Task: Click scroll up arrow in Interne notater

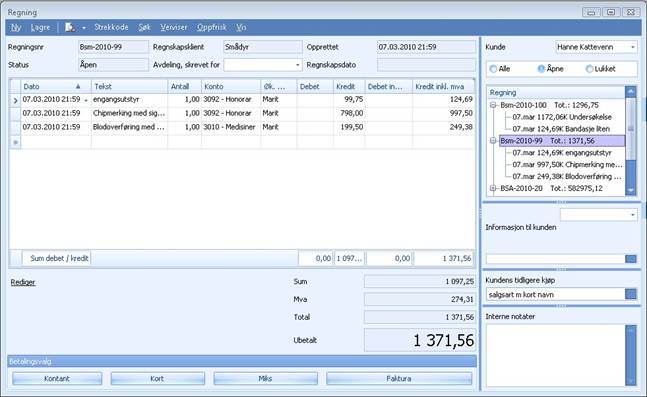Action: point(630,330)
